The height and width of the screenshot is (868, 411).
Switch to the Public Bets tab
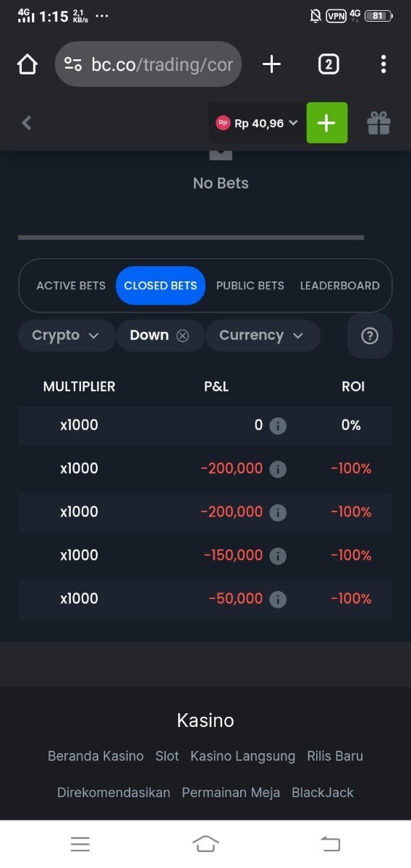pyautogui.click(x=250, y=286)
